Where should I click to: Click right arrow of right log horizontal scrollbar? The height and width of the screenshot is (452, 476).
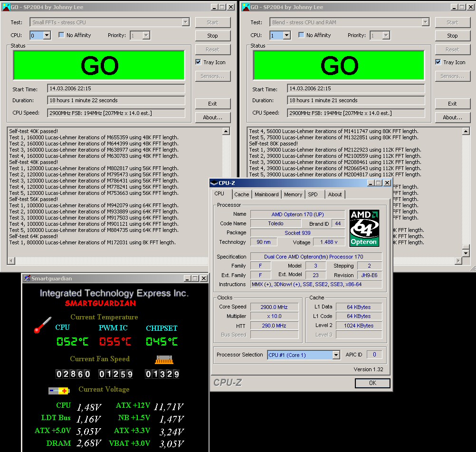458,260
